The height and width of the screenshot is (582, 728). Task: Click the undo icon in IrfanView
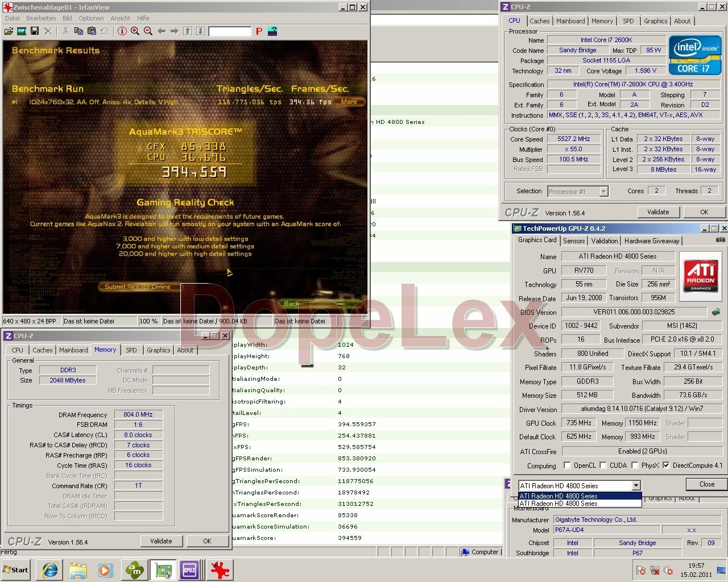(105, 31)
